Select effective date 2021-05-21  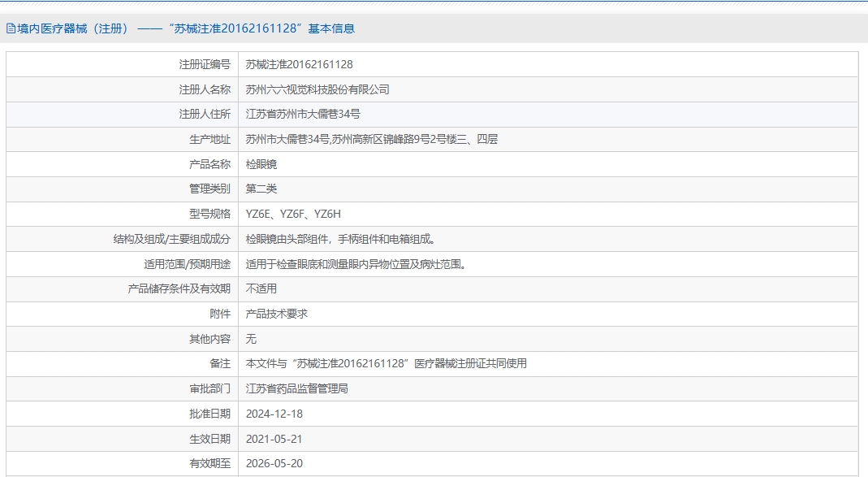pos(274,439)
